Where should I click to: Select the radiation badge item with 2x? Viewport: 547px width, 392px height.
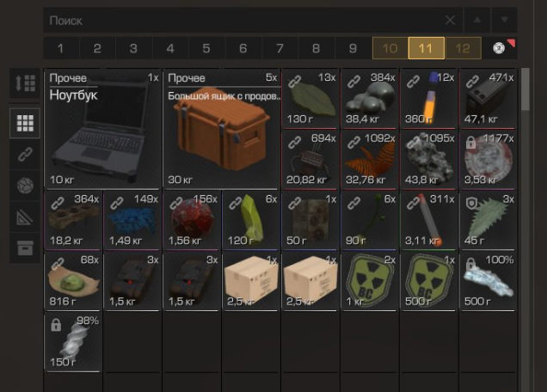click(x=370, y=281)
